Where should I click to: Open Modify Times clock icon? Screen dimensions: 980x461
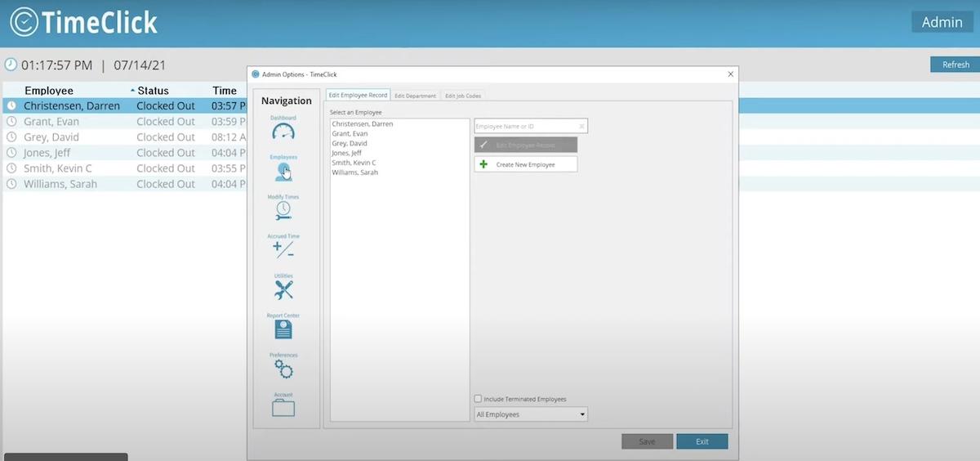(x=283, y=211)
